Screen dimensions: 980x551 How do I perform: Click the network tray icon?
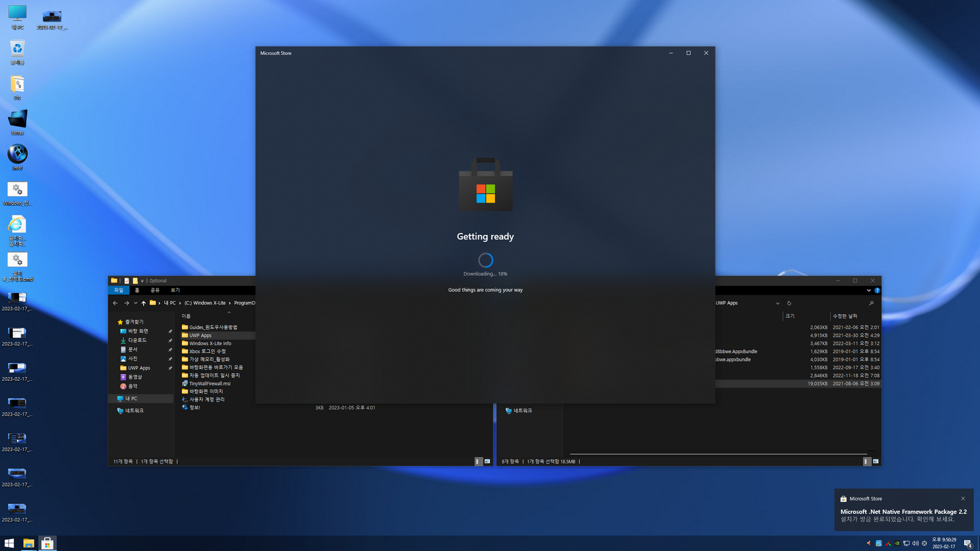(906, 543)
